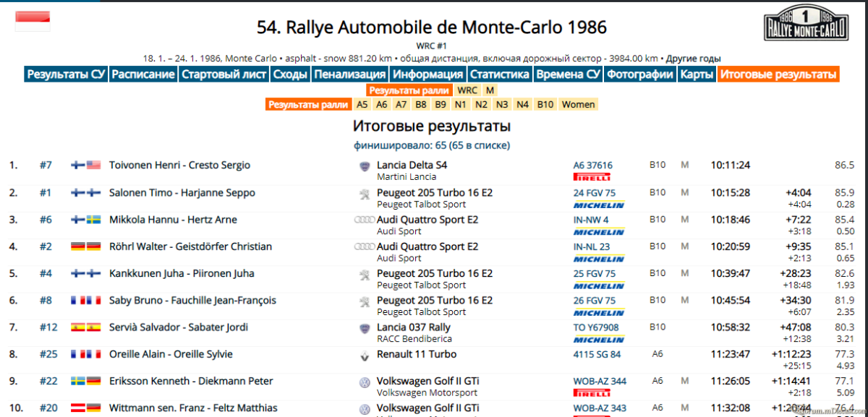Filter results by class N3
The image size is (868, 417).
coord(502,105)
